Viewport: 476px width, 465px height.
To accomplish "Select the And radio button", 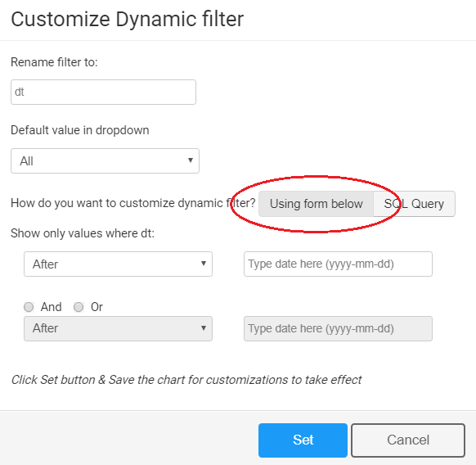I will 29,307.
